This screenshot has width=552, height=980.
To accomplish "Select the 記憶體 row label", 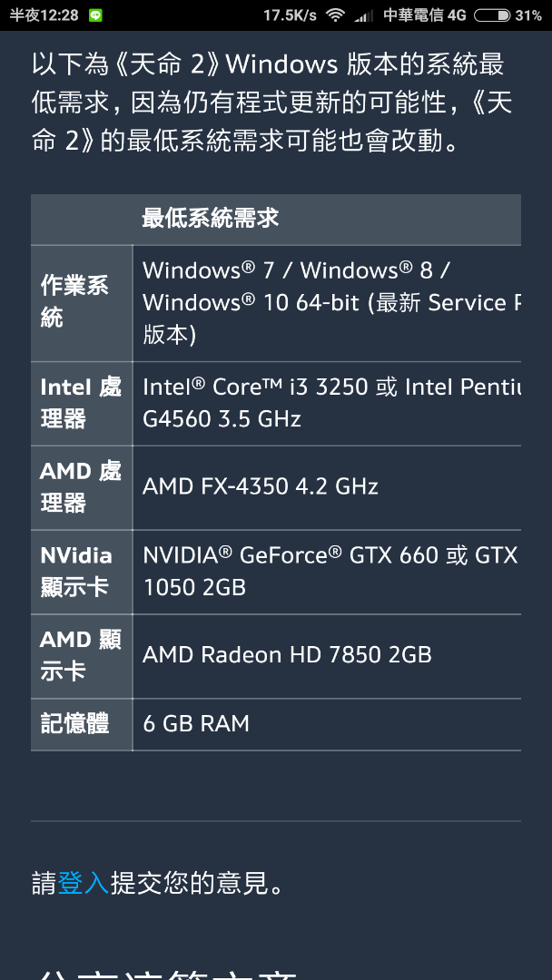I will tap(82, 725).
